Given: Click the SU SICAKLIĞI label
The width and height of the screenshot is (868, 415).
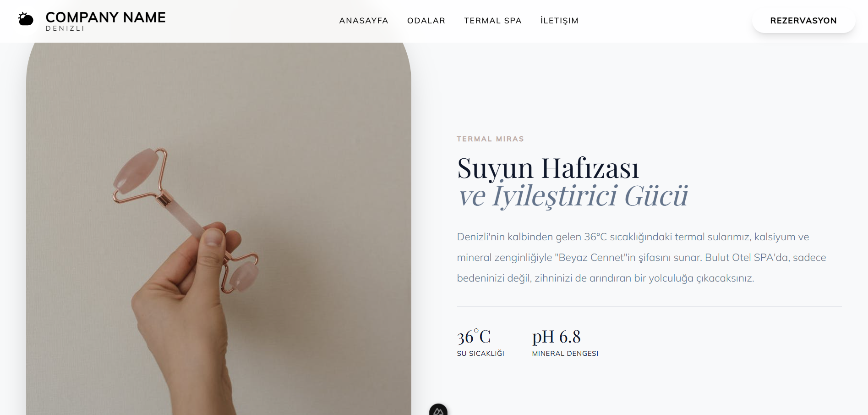Looking at the screenshot, I should [480, 354].
